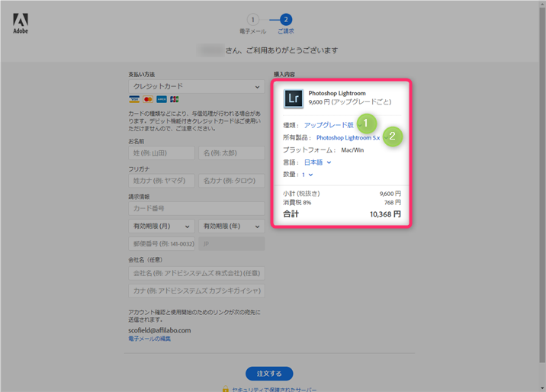Click the security lock icon at bottom
This screenshot has width=546, height=392.
(226, 388)
